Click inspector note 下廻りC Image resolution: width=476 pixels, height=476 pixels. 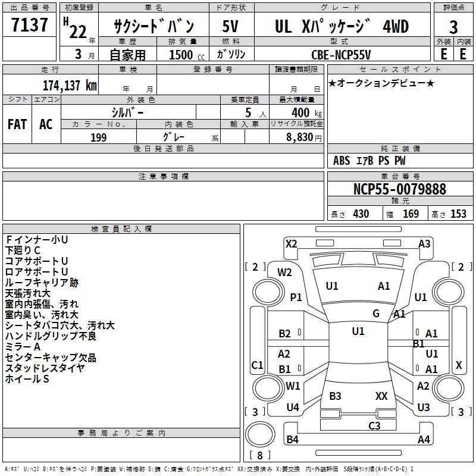pos(23,250)
